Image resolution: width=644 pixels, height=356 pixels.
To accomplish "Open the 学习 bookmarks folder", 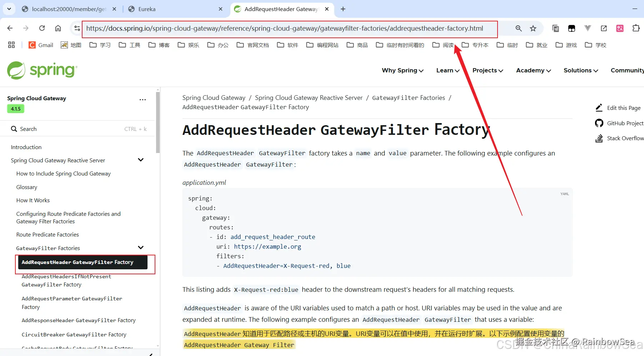I will [100, 45].
